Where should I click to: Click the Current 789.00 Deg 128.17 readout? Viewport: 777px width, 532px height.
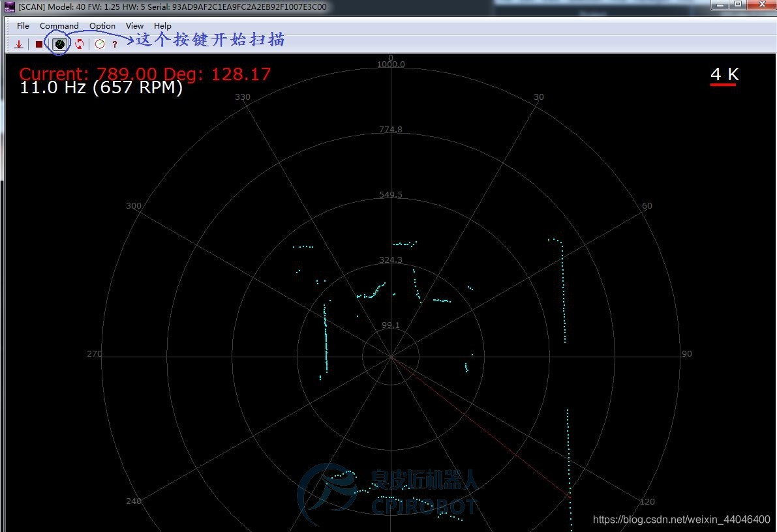[x=145, y=74]
